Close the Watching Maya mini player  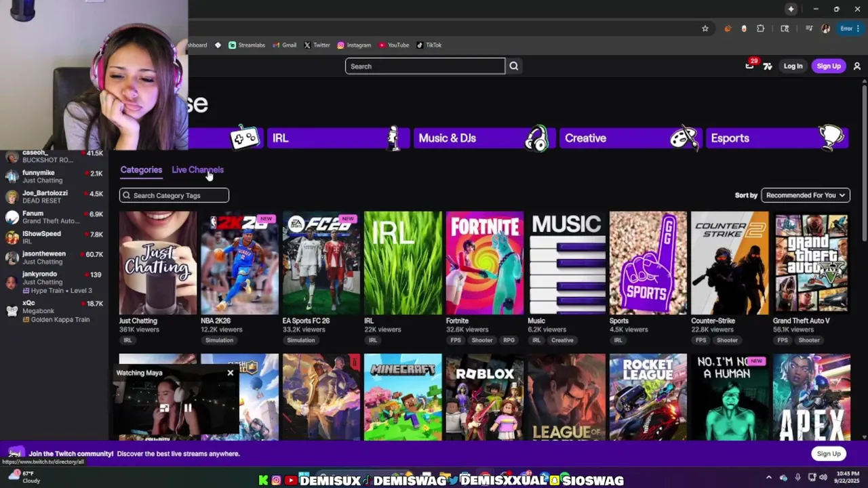tap(231, 373)
